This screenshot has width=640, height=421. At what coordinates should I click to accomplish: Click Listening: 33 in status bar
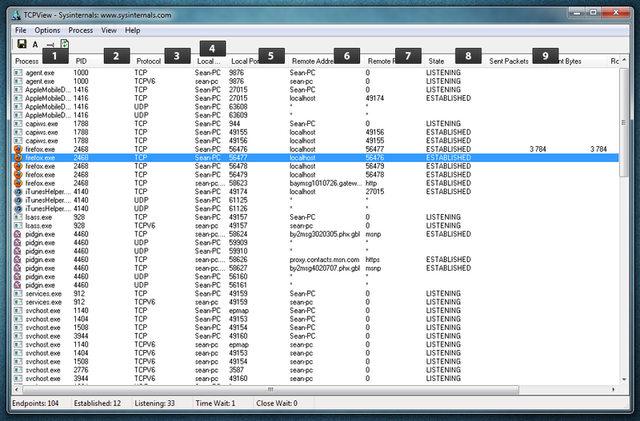[155, 403]
